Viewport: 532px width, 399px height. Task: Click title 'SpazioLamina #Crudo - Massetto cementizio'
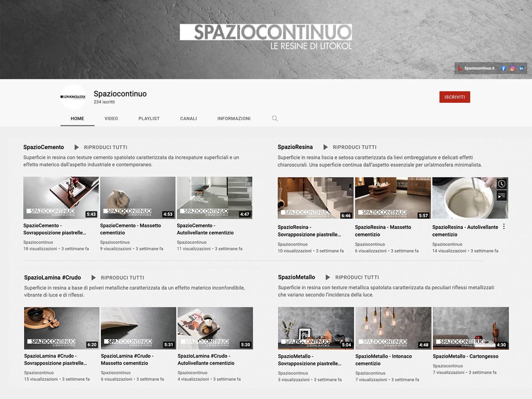127,359
